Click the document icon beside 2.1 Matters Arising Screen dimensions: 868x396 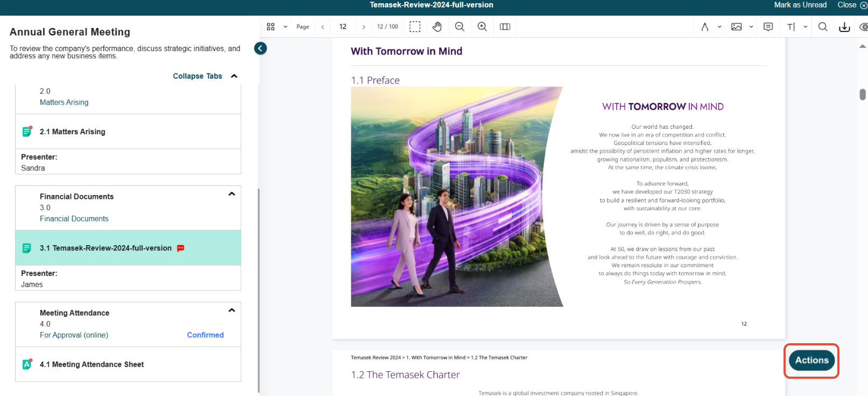point(26,131)
